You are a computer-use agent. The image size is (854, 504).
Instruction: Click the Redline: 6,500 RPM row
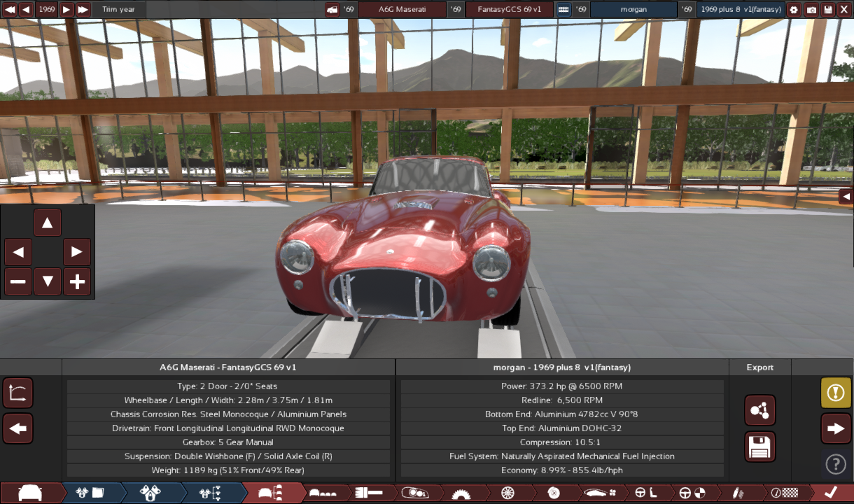[562, 400]
